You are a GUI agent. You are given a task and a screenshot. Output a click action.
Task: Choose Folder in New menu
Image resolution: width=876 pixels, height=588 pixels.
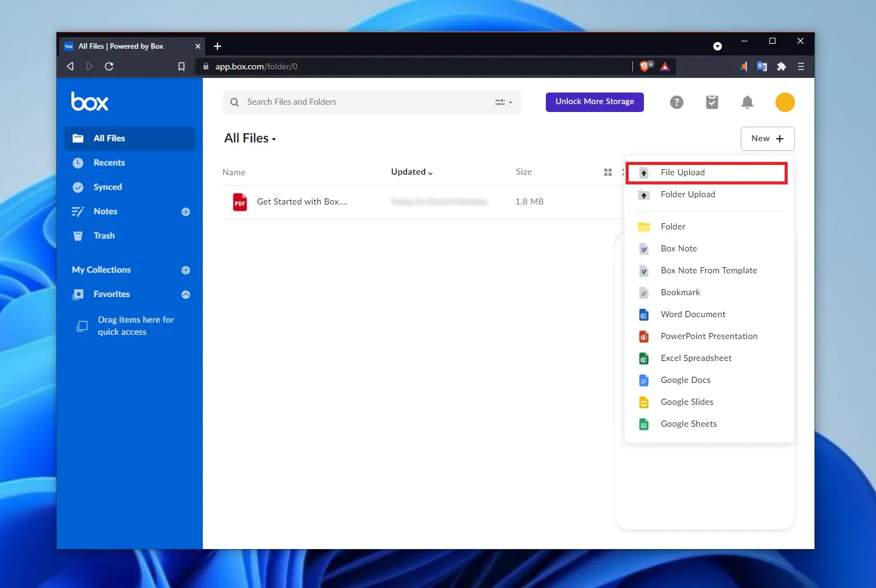(x=709, y=227)
